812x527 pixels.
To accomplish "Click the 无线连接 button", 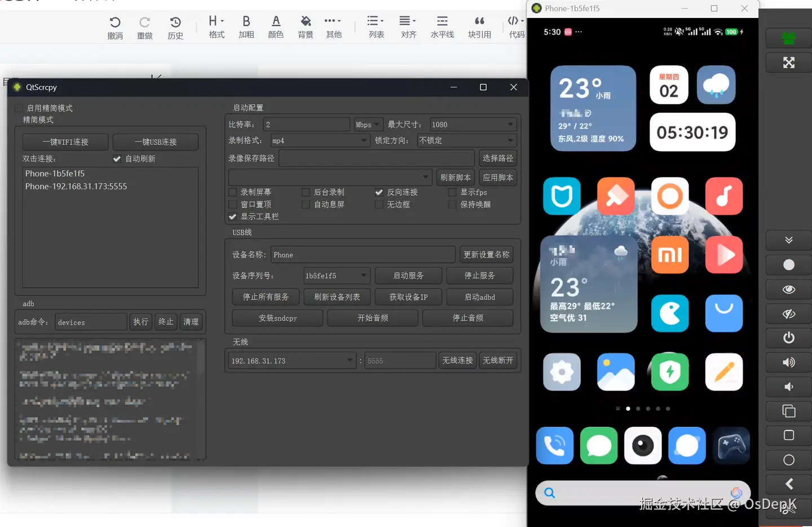I will [457, 361].
